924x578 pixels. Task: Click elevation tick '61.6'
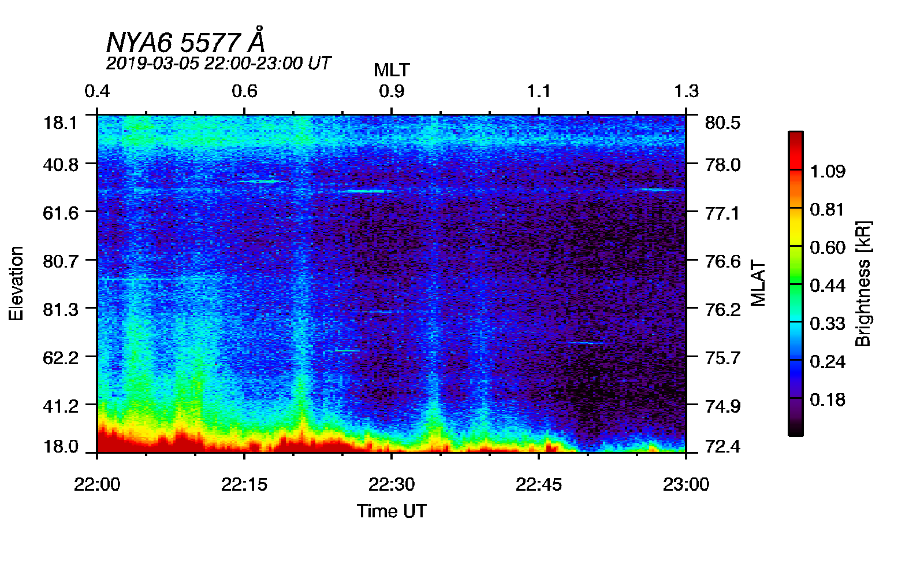coord(61,213)
